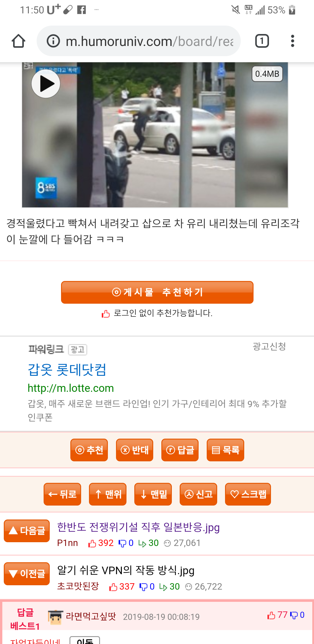Open the Chrome three-dot overflow menu
The width and height of the screenshot is (314, 644).
(x=292, y=41)
